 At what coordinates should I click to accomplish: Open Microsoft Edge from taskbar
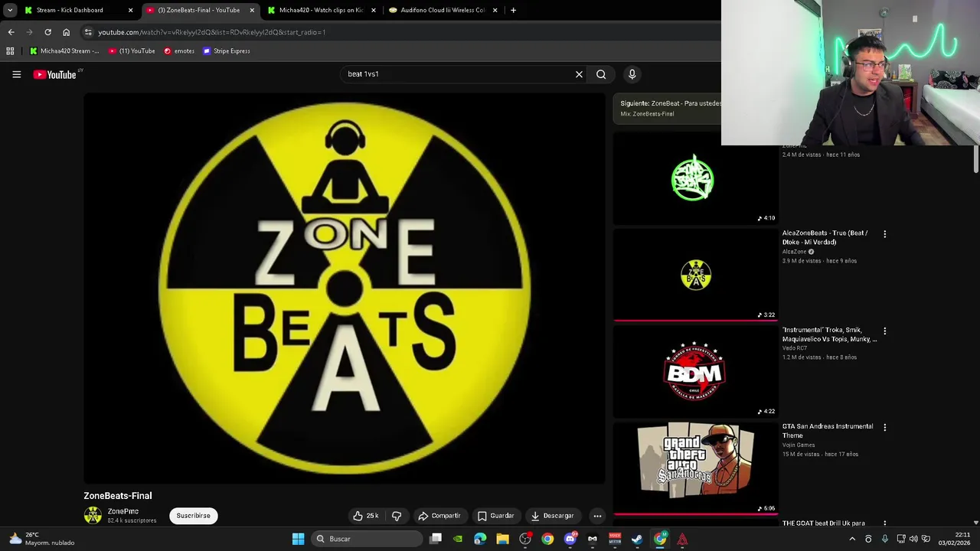coord(480,539)
